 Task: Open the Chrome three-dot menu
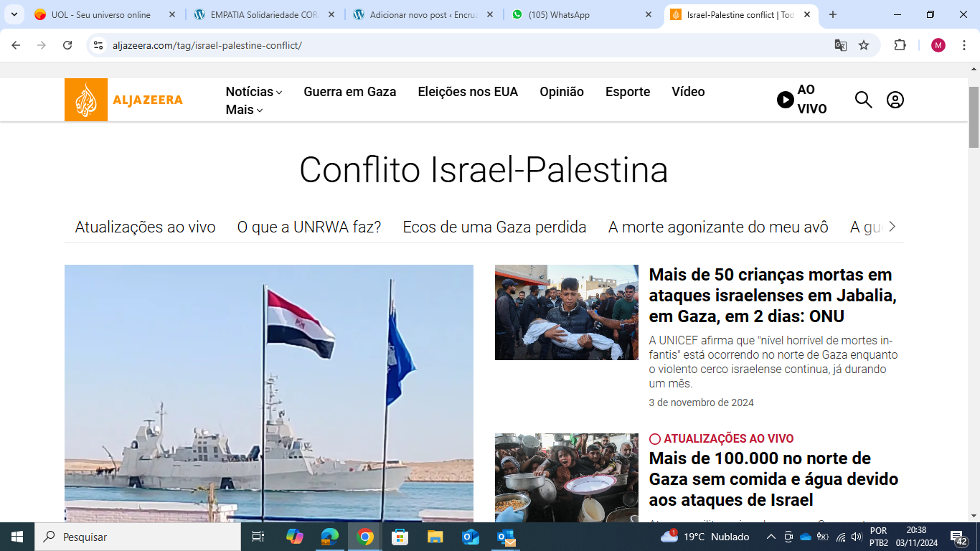coord(964,45)
